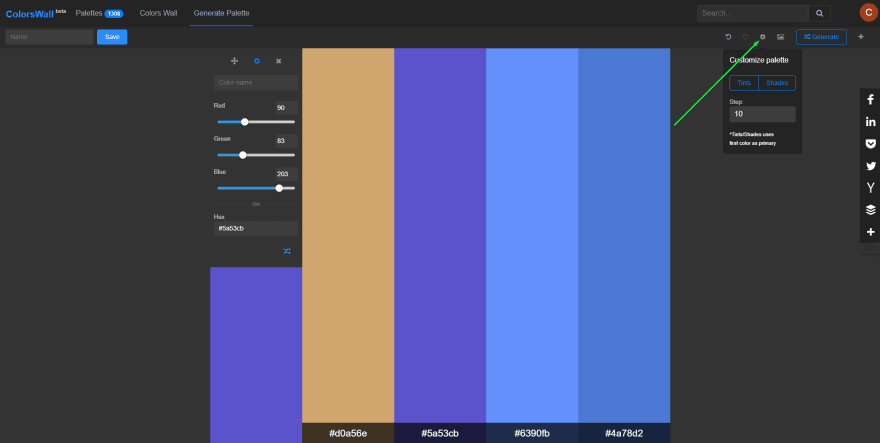Click the Shades button
880x443 pixels.
tap(777, 83)
